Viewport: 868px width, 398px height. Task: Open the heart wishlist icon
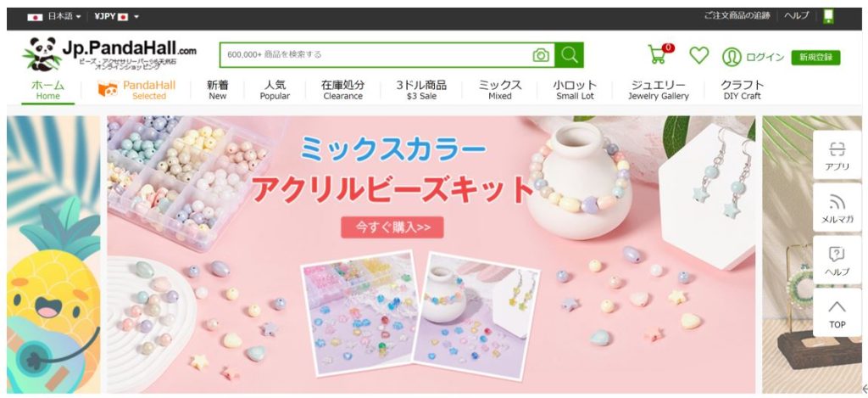click(699, 55)
